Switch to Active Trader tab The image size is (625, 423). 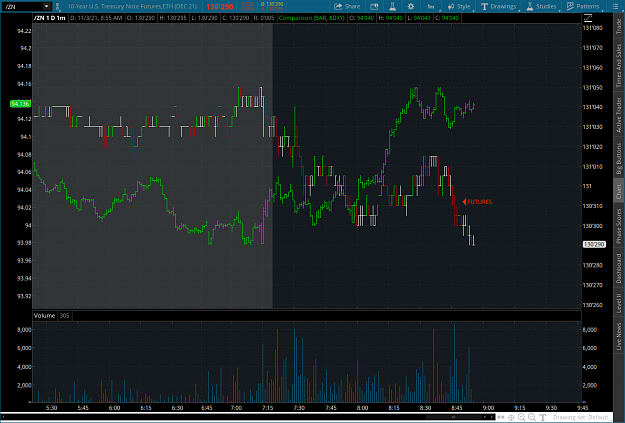pos(619,115)
